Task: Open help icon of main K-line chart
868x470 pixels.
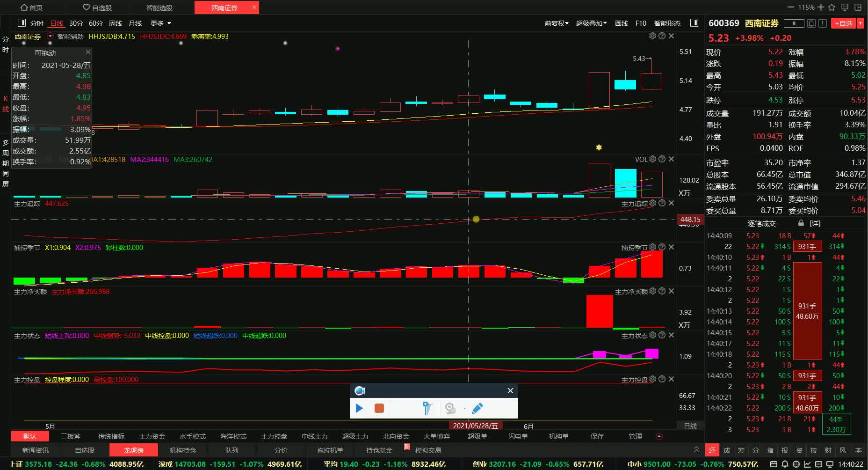Action: click(662, 36)
